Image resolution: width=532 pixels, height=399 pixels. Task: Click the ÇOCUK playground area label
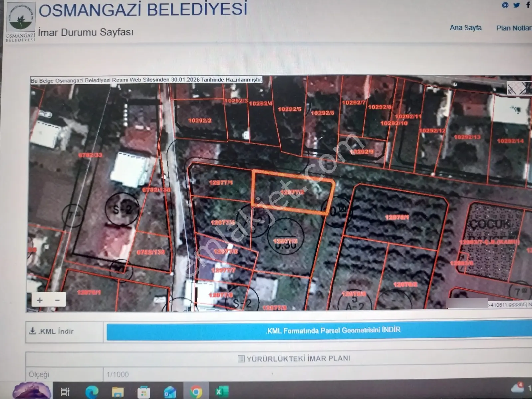pyautogui.click(x=490, y=224)
